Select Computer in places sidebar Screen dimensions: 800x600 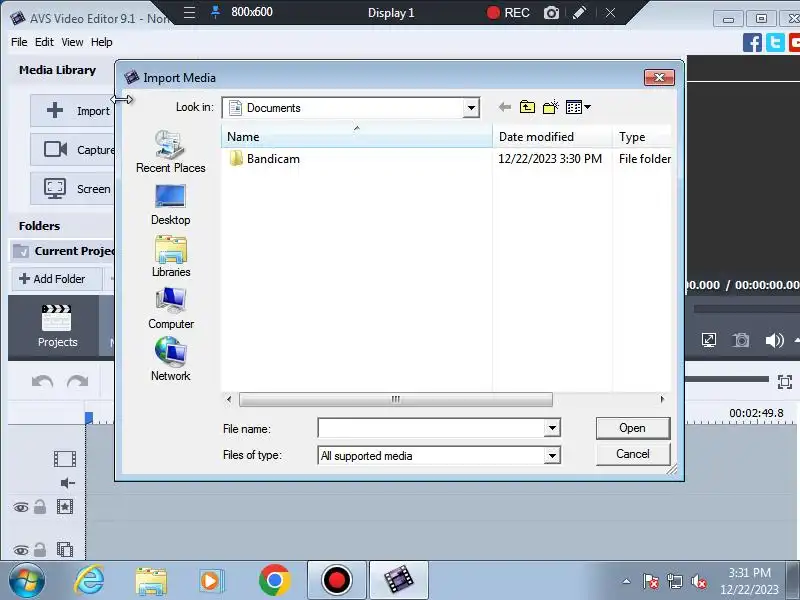coord(170,308)
